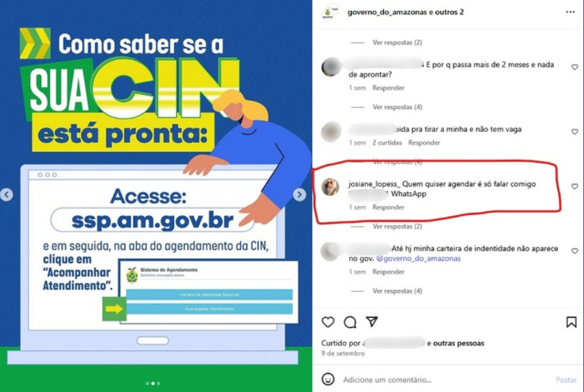Like the josiane_lopess_ comment heart
The height and width of the screenshot is (392, 584).
coord(575,187)
